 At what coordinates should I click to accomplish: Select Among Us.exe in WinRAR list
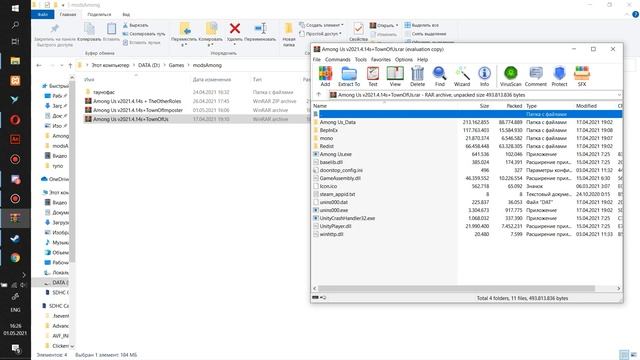(x=336, y=154)
